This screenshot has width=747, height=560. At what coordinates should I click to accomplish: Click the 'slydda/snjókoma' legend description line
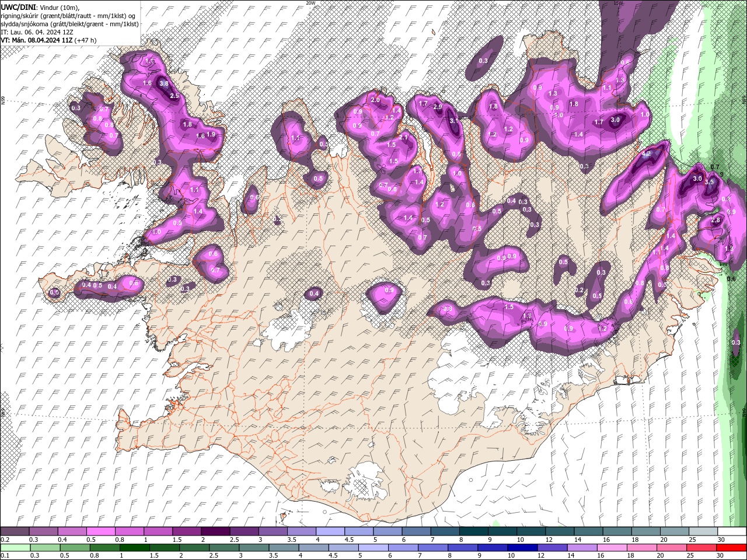point(69,24)
